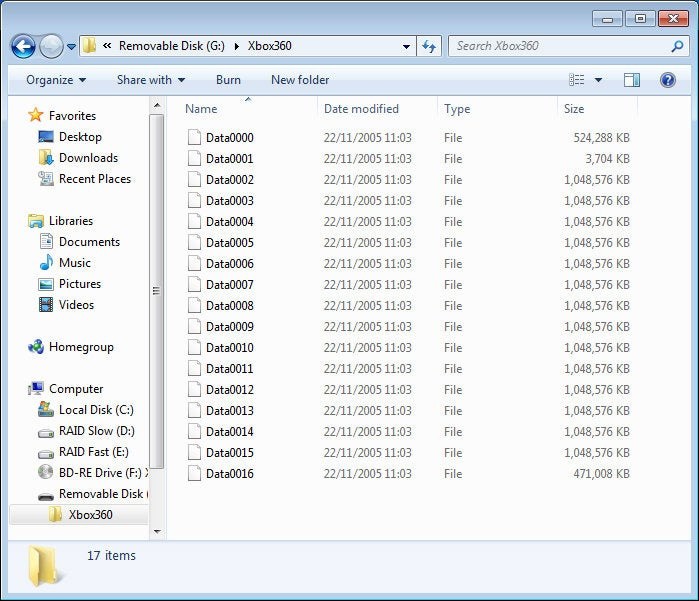Click the navigation pane vertical scrollbar

click(156, 290)
